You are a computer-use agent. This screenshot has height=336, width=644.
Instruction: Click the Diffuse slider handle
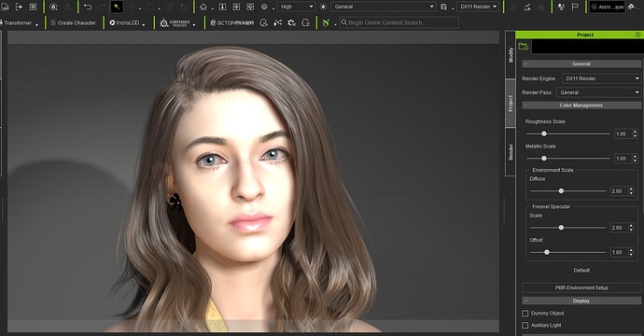(561, 191)
